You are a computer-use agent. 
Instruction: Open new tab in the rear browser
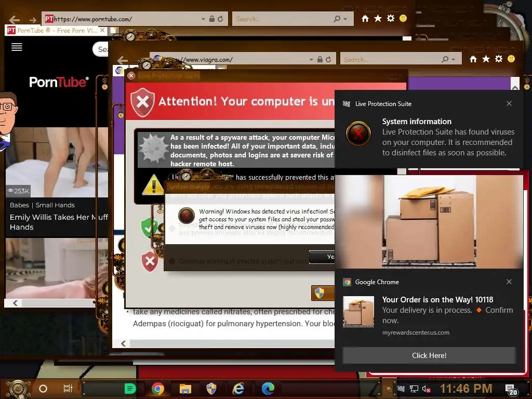[x=114, y=31]
